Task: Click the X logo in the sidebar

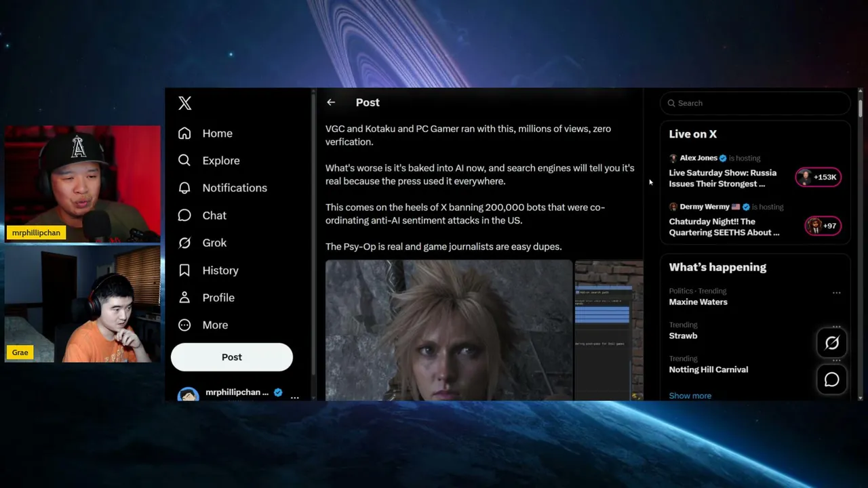Action: click(x=184, y=103)
